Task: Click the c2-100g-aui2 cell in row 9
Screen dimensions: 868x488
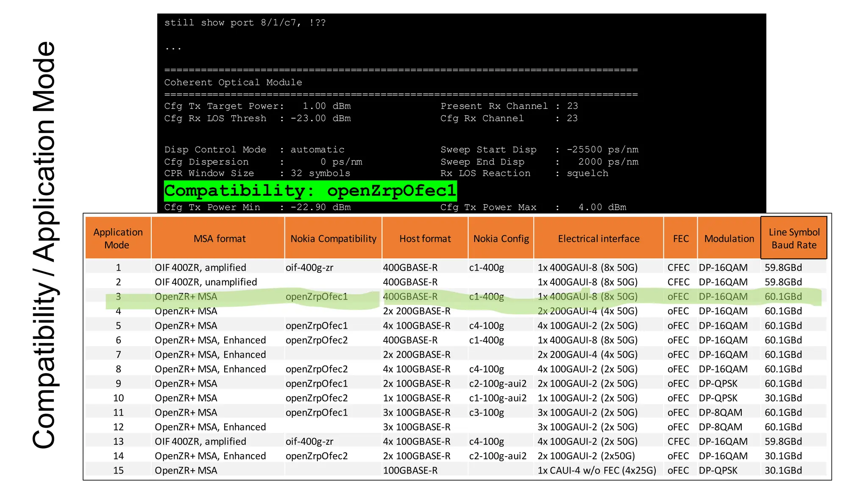Action: (x=498, y=383)
